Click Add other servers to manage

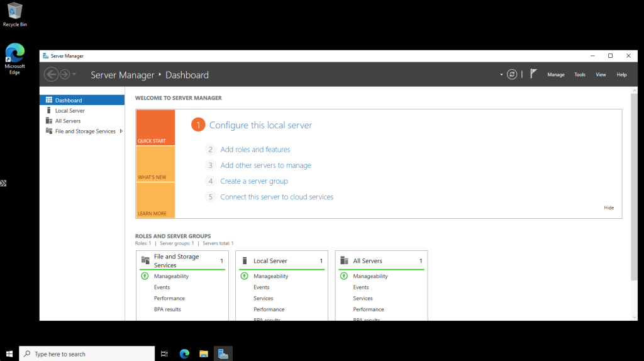266,165
